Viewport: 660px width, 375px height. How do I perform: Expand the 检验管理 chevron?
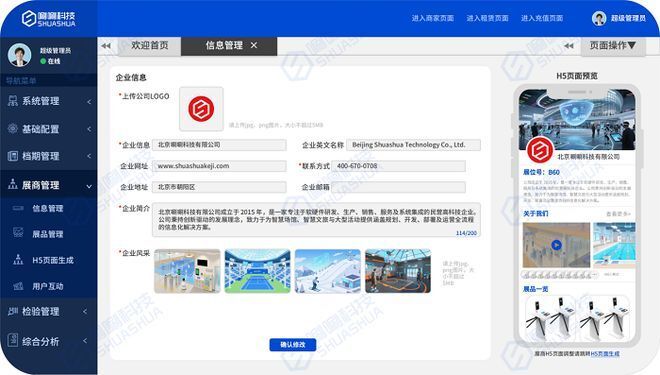click(x=85, y=312)
